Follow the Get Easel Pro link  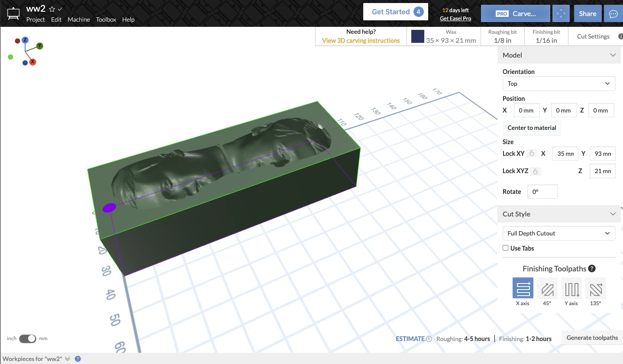(455, 19)
